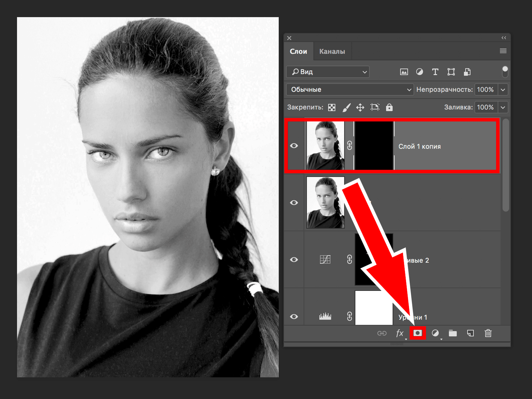The width and height of the screenshot is (532, 399).
Task: Turn off layer filtering switch
Action: click(505, 72)
